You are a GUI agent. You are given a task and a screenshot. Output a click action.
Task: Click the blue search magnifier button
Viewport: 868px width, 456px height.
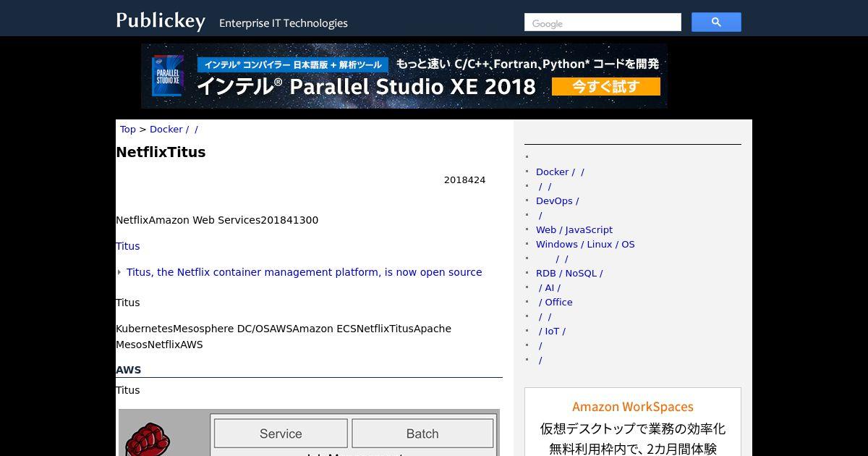point(716,22)
